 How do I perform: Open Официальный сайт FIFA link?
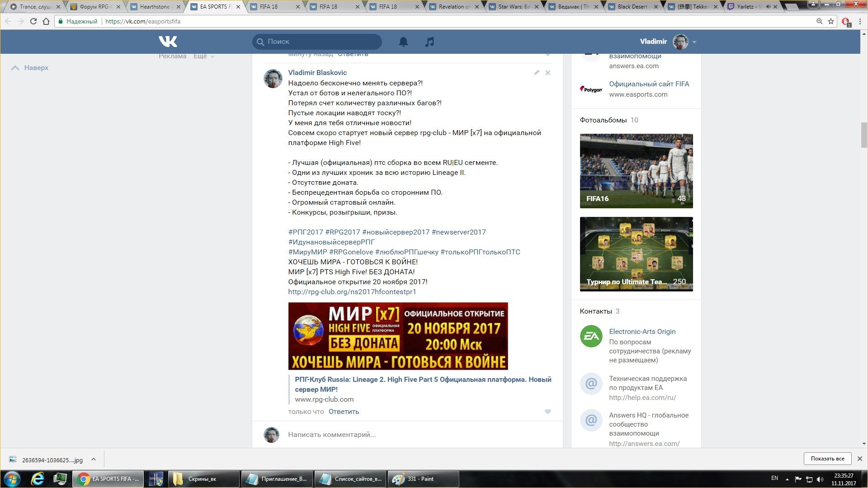pos(649,84)
